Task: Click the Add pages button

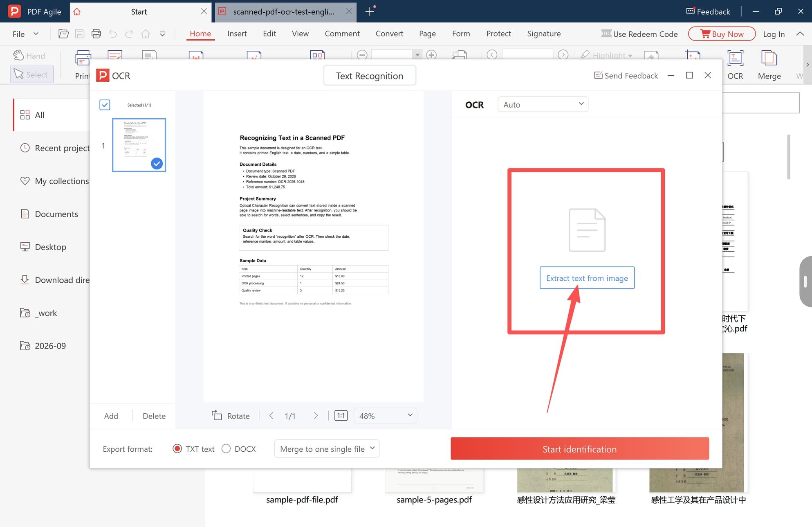Action: pyautogui.click(x=111, y=416)
